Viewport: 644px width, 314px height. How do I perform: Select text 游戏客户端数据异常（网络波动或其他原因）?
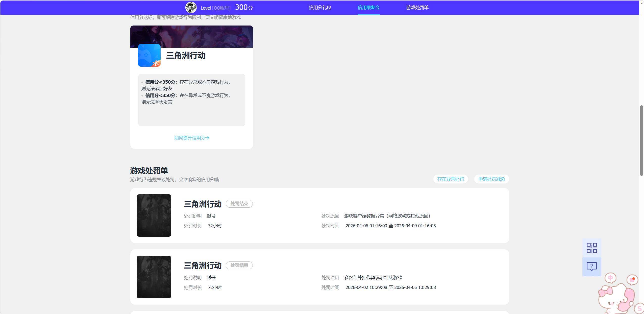click(x=388, y=216)
